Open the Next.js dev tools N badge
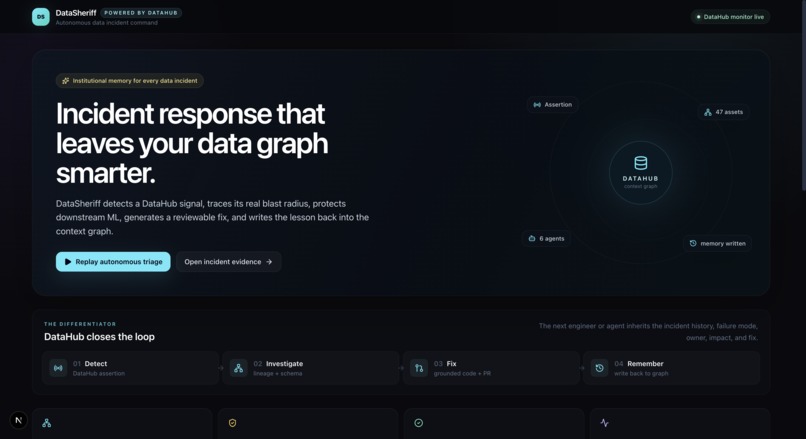 pyautogui.click(x=19, y=420)
